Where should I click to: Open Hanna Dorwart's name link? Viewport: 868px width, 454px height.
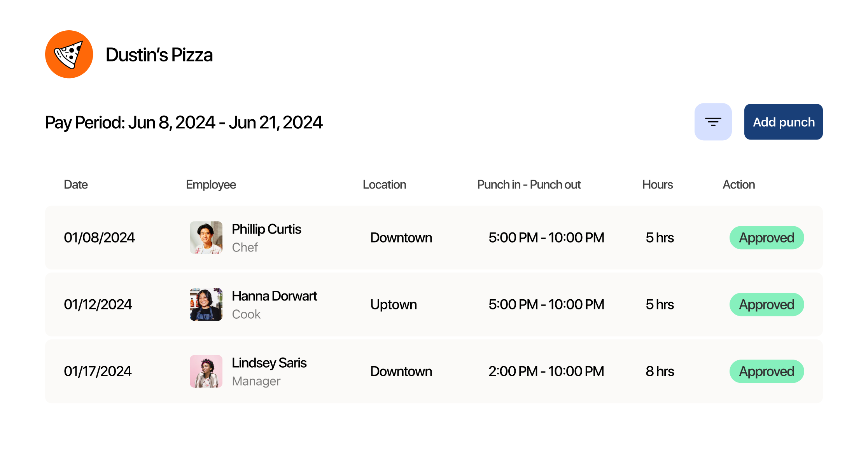(274, 296)
